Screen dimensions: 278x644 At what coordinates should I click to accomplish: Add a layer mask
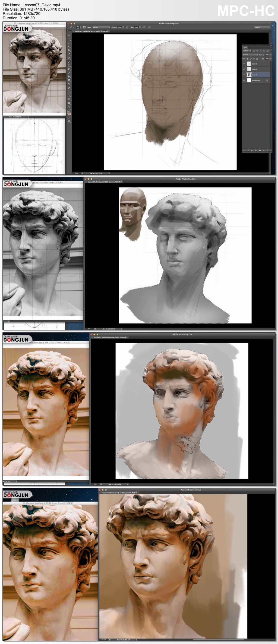252,151
